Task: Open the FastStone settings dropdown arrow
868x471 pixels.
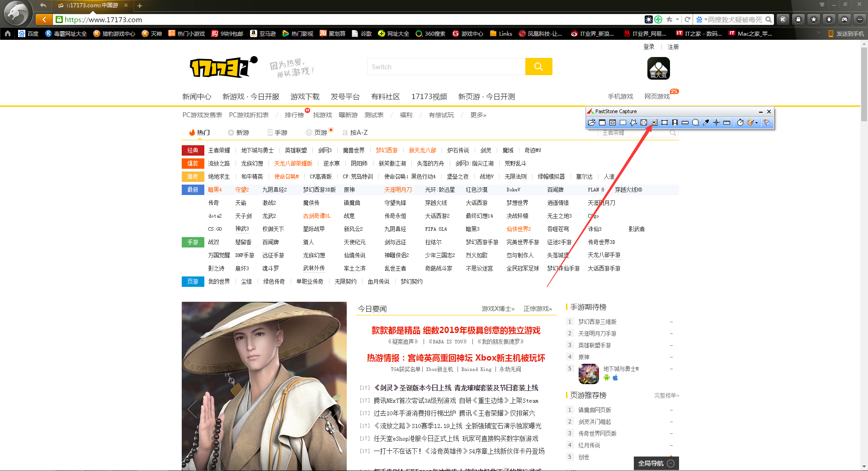Action: (x=756, y=123)
